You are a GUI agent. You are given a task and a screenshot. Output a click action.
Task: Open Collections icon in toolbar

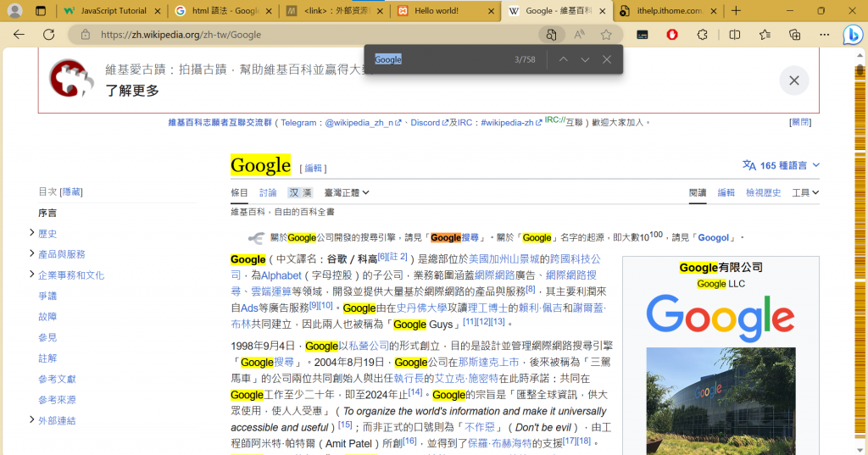(794, 35)
